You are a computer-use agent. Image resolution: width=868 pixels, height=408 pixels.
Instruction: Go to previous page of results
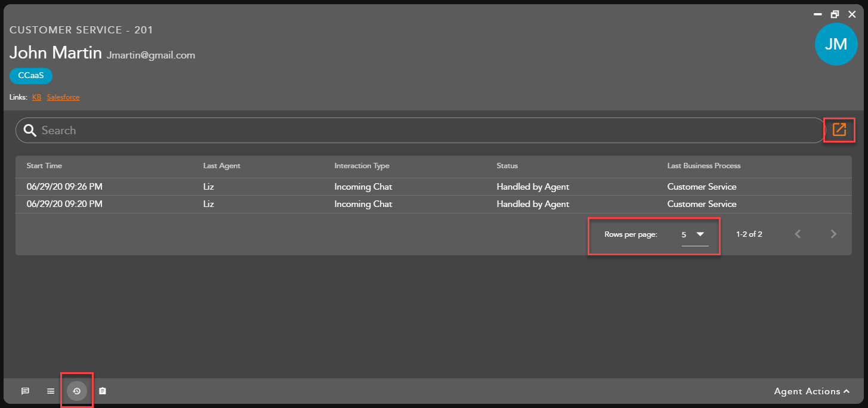[798, 234]
